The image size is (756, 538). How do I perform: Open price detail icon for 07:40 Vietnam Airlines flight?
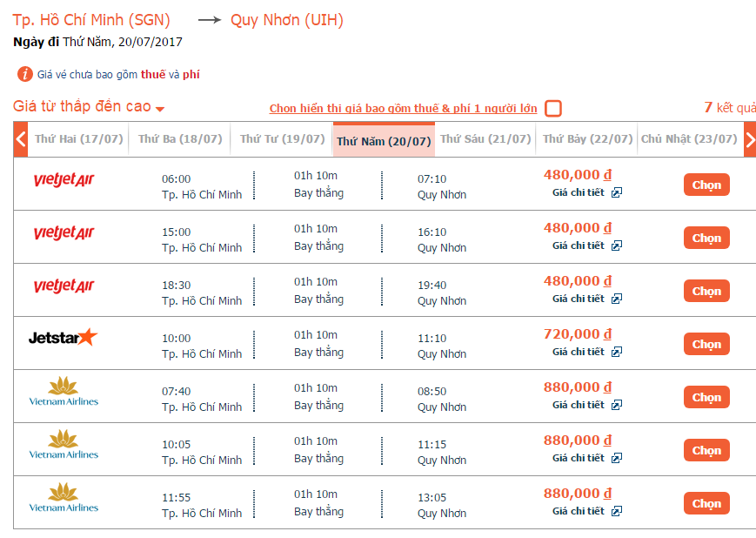[617, 405]
